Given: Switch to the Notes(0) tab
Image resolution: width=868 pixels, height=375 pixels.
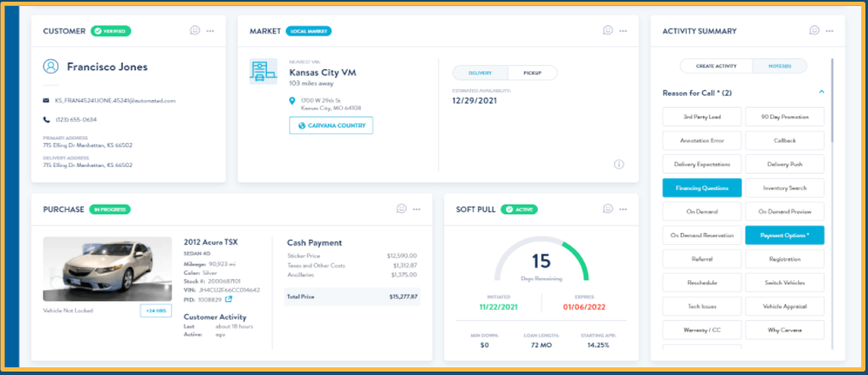Looking at the screenshot, I should point(779,66).
